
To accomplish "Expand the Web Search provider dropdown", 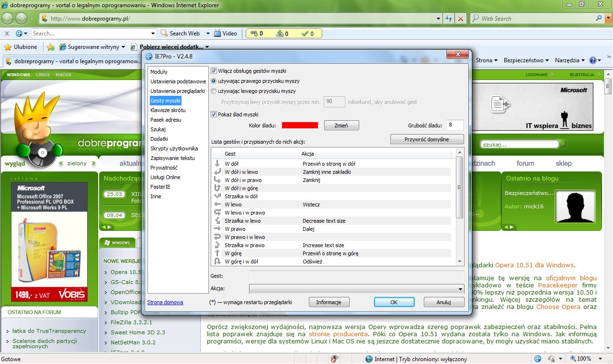I will (x=608, y=19).
